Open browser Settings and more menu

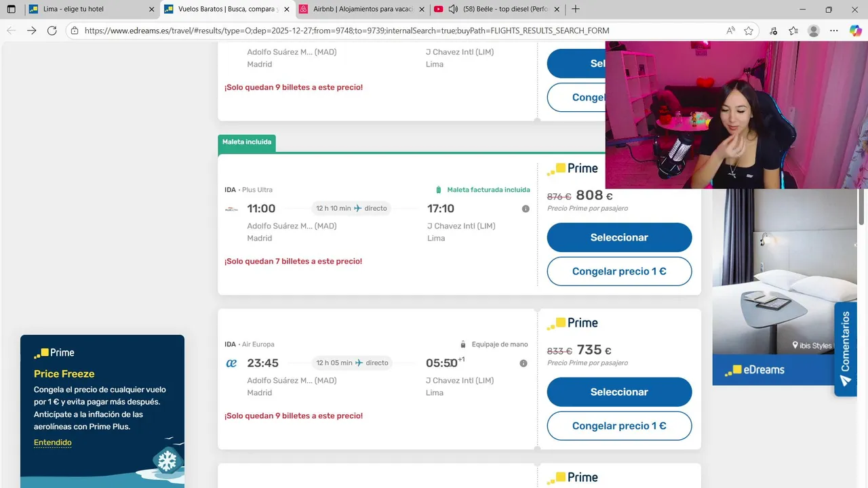click(834, 30)
